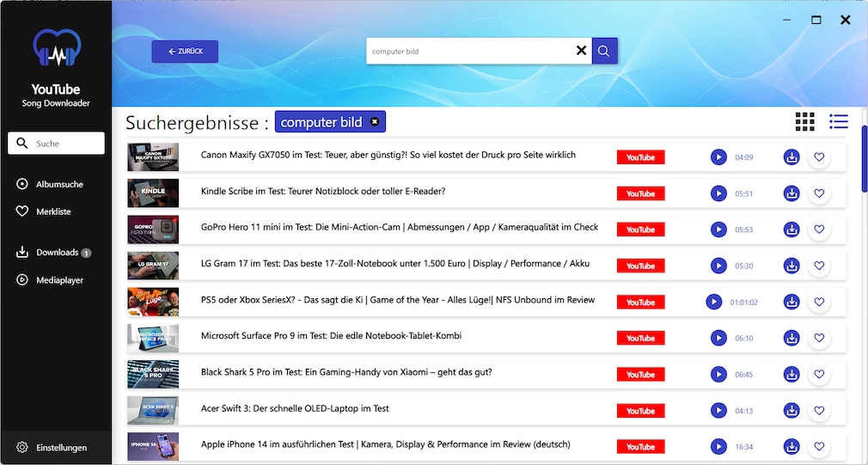Add GoPro Hero 11 mini to favorites
This screenshot has width=868, height=465.
click(819, 229)
